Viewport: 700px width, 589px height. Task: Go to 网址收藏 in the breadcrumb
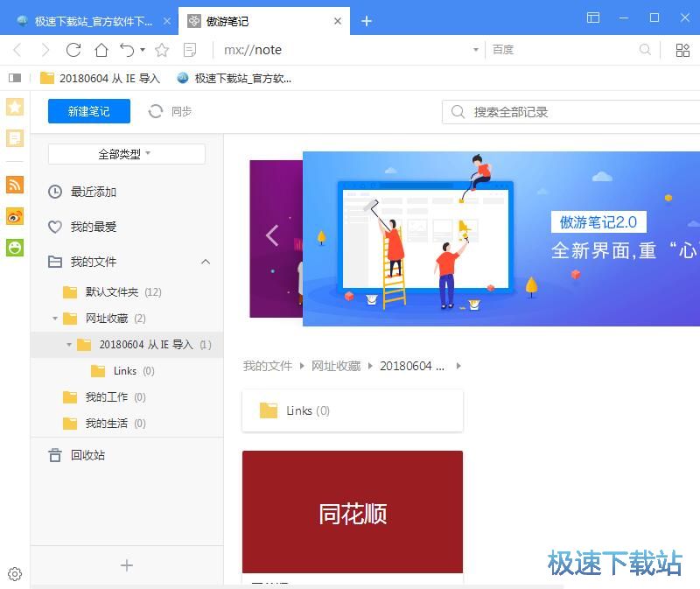[336, 366]
